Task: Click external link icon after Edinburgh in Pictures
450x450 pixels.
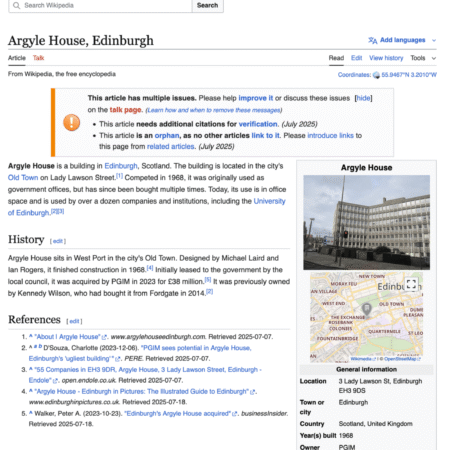Action: pyautogui.click(x=253, y=392)
